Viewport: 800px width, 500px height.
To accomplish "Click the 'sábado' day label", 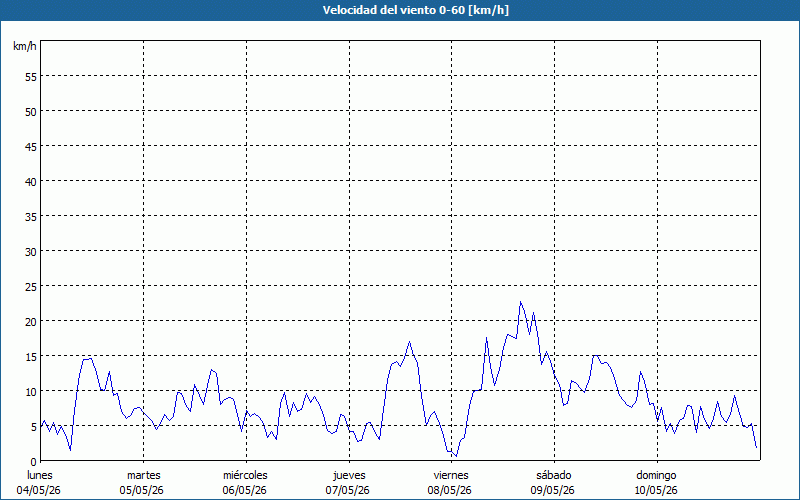I will point(554,475).
